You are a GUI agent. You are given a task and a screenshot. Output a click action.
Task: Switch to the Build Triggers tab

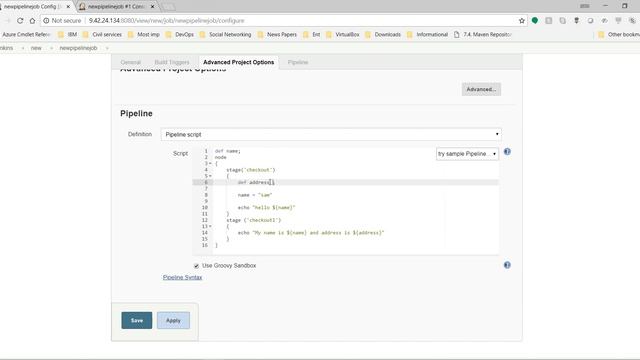pos(172,62)
